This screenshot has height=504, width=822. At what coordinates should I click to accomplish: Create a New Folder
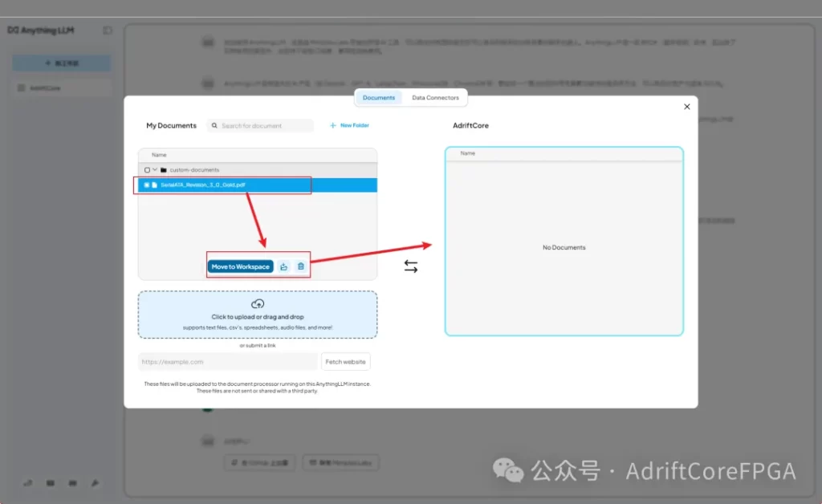click(350, 126)
